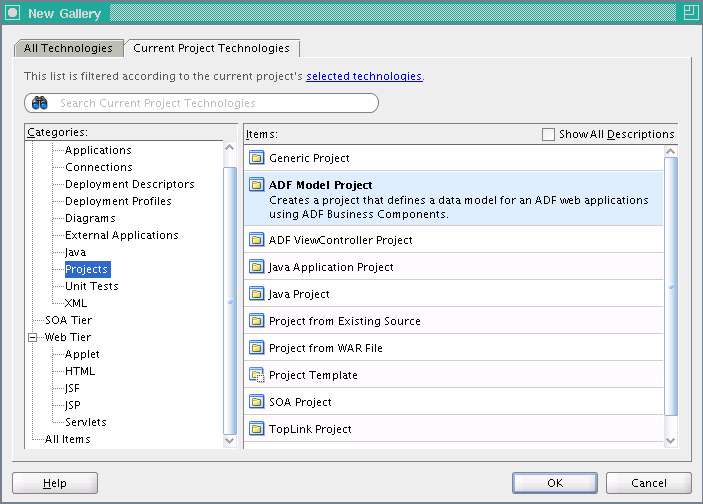Click Items list scrollbar down arrow
This screenshot has width=703, height=504.
click(670, 440)
